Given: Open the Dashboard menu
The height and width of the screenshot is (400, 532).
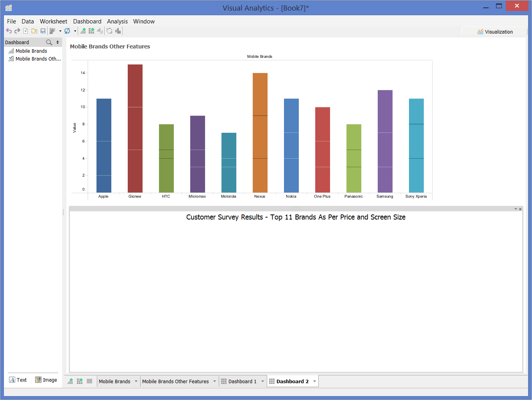Looking at the screenshot, I should pos(87,21).
